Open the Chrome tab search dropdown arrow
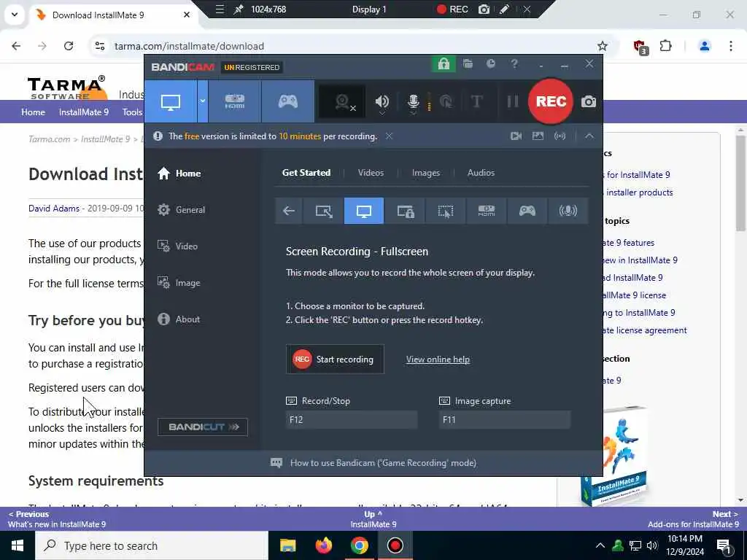The width and height of the screenshot is (747, 560). click(15, 15)
